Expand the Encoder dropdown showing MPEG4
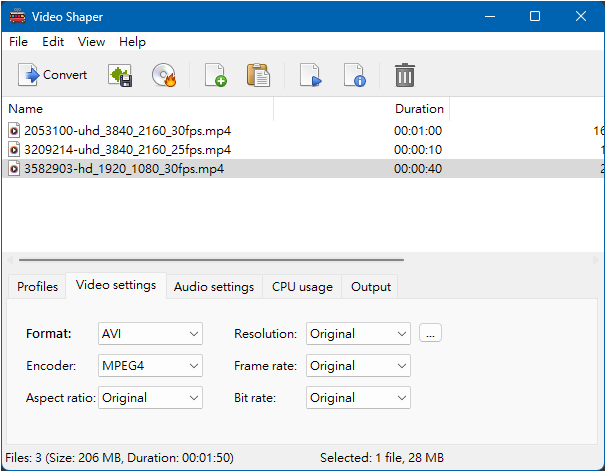 tap(150, 366)
